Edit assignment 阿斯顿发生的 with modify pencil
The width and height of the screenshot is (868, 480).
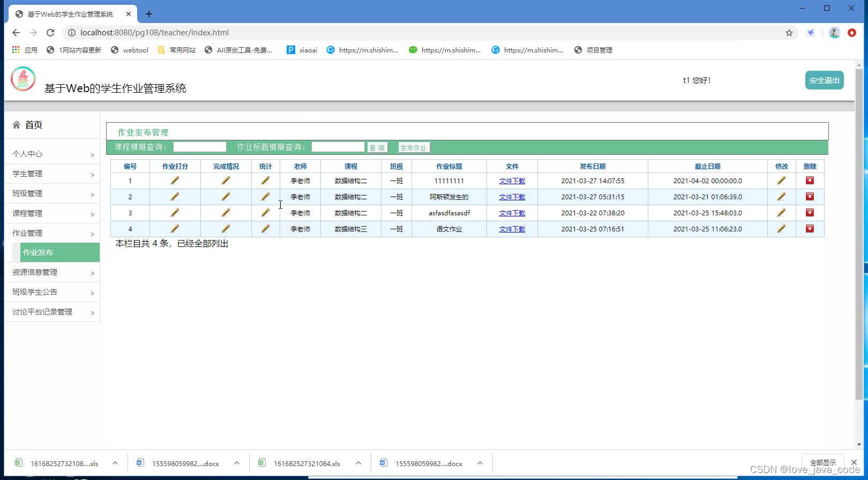(x=781, y=197)
